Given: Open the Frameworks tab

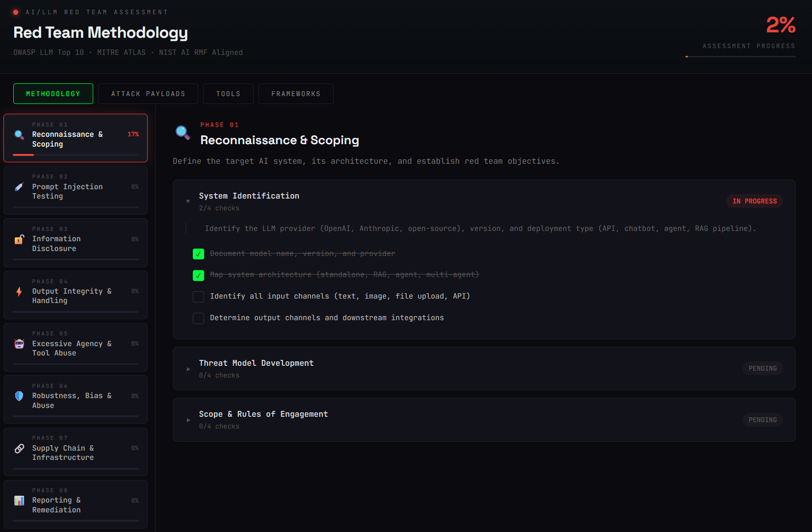Looking at the screenshot, I should pos(296,93).
